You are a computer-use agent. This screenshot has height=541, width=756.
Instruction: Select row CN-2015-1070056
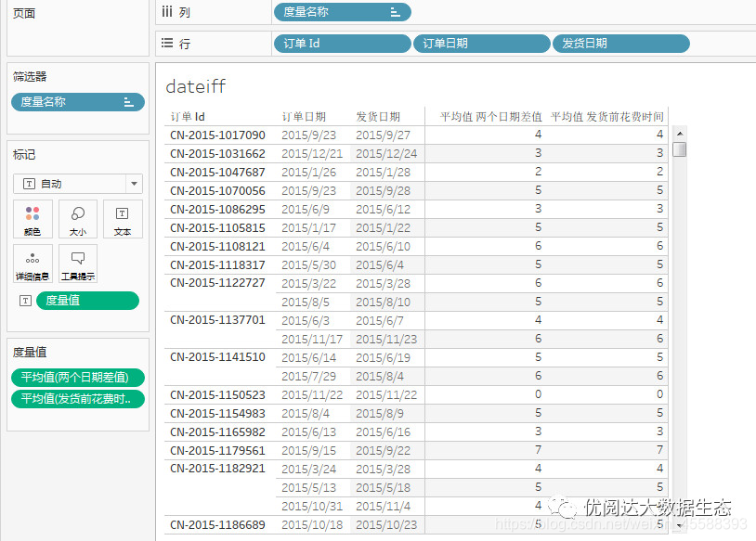217,191
